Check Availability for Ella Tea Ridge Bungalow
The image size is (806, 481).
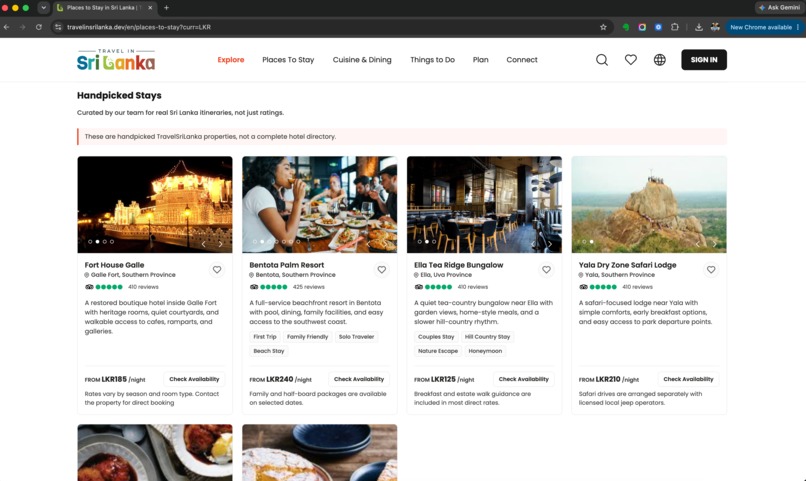point(523,379)
